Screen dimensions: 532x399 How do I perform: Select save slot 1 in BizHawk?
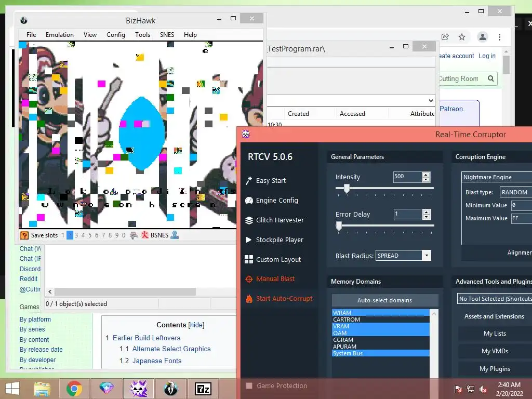pyautogui.click(x=63, y=235)
